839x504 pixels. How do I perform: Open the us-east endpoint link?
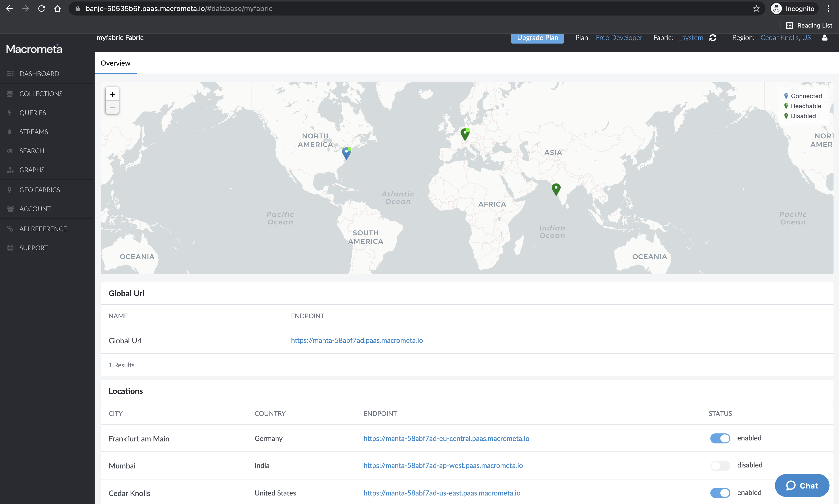(x=442, y=493)
